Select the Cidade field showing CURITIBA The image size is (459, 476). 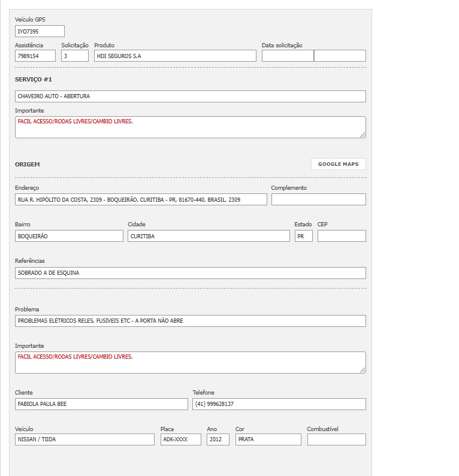pyautogui.click(x=209, y=236)
